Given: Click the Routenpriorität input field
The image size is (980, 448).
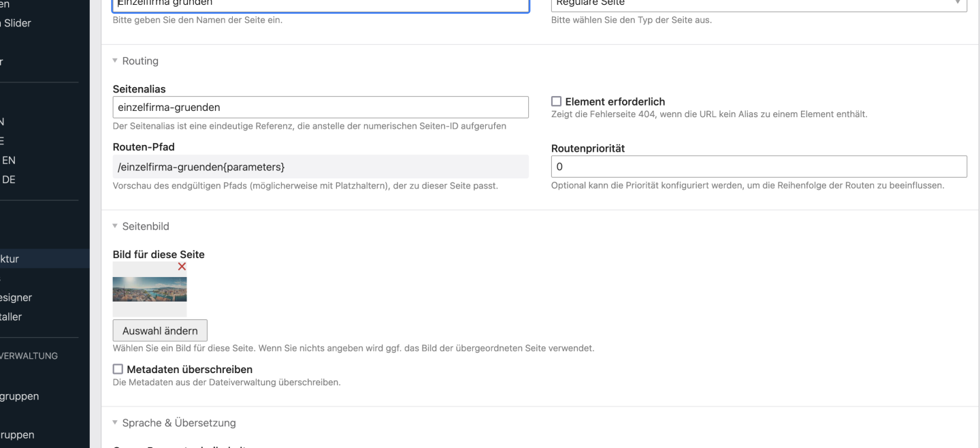Looking at the screenshot, I should point(758,167).
